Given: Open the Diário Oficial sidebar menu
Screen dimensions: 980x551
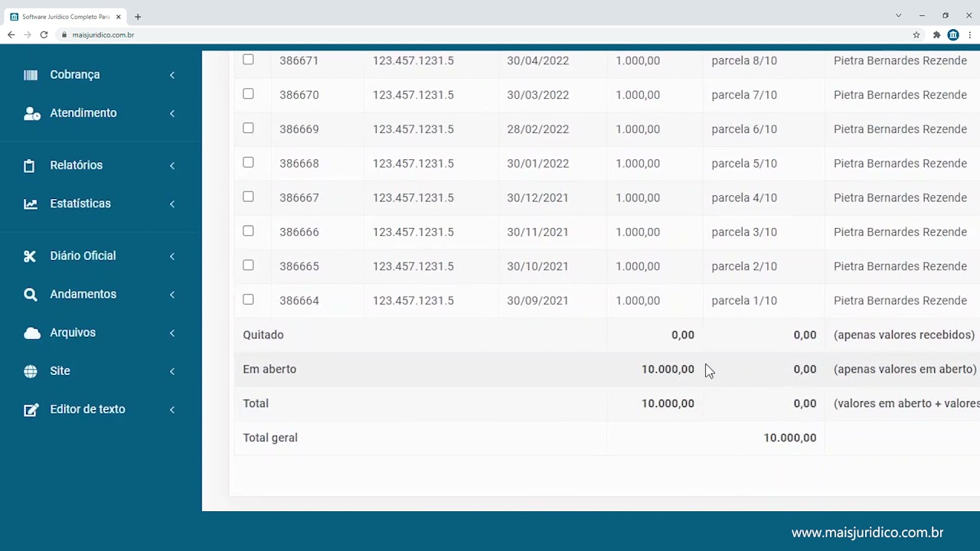Looking at the screenshot, I should point(100,256).
